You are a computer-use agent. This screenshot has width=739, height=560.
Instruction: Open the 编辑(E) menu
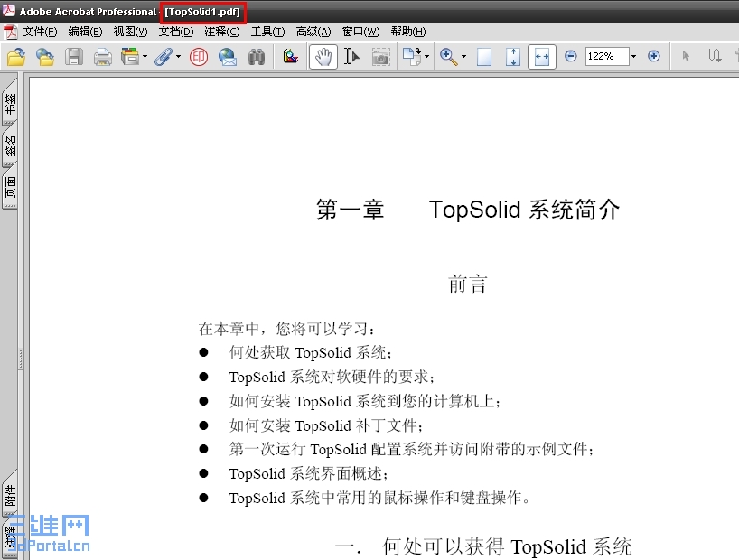pos(85,32)
